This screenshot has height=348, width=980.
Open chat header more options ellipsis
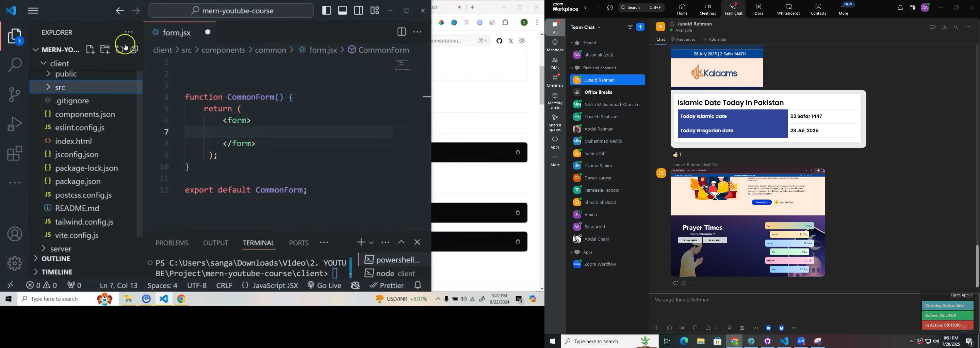pyautogui.click(x=968, y=27)
